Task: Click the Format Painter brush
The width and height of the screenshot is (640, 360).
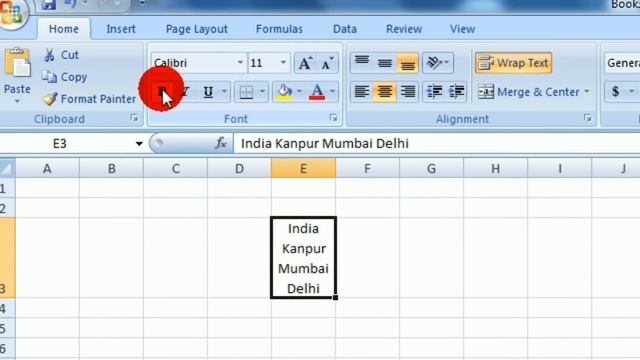Action: (89, 99)
